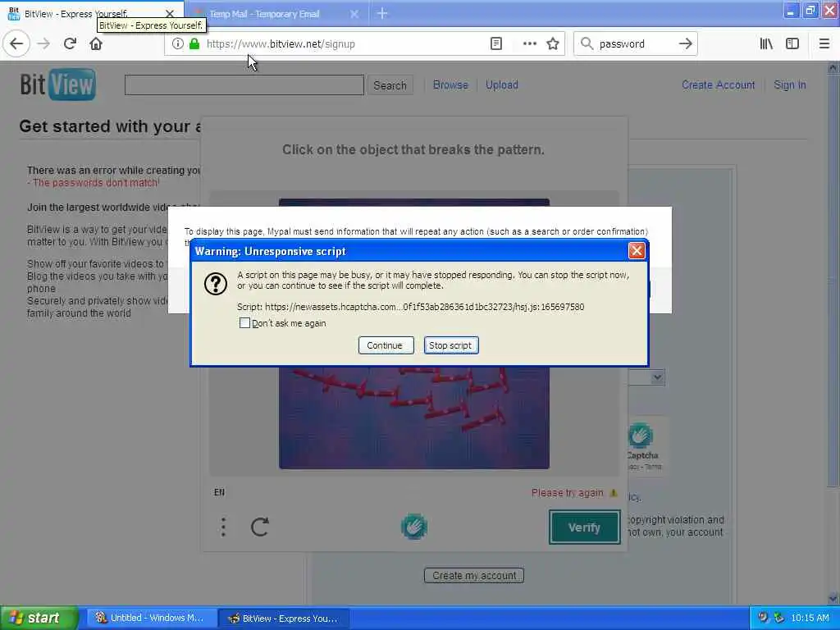The image size is (840, 630).
Task: Close the BitView tab
Action: click(169, 13)
